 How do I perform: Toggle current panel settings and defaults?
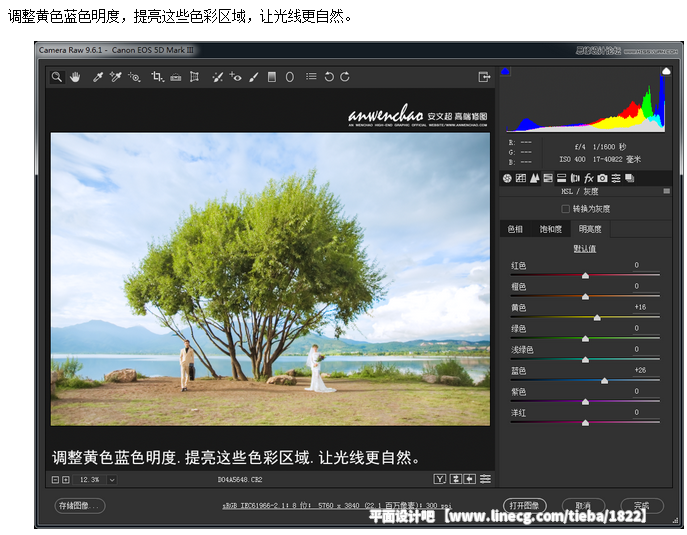[x=485, y=479]
